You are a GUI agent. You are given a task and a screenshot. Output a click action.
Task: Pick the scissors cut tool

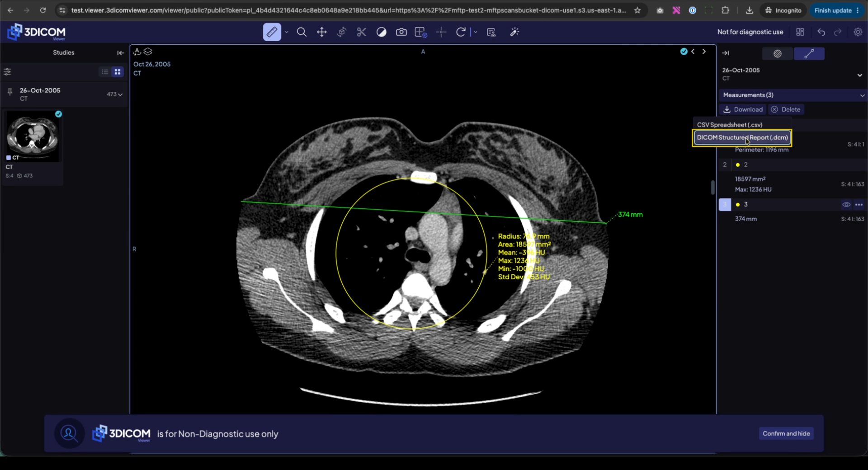click(361, 32)
